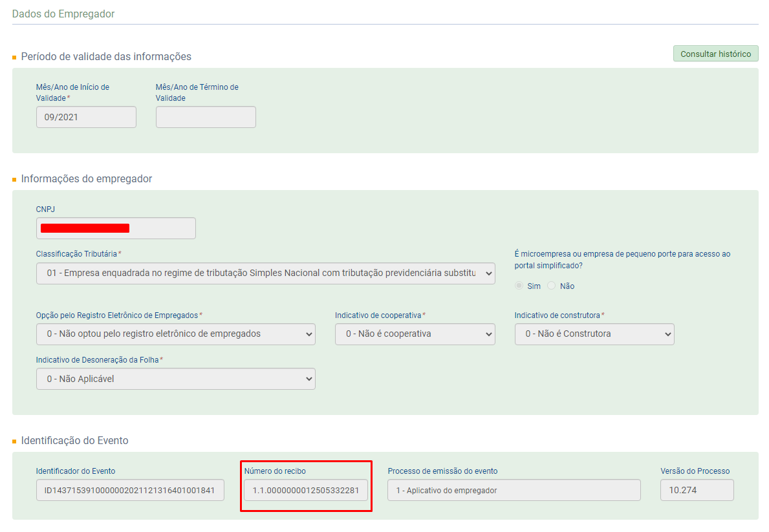The image size is (769, 532).
Task: Click the Consultar histórico button
Action: coord(715,54)
